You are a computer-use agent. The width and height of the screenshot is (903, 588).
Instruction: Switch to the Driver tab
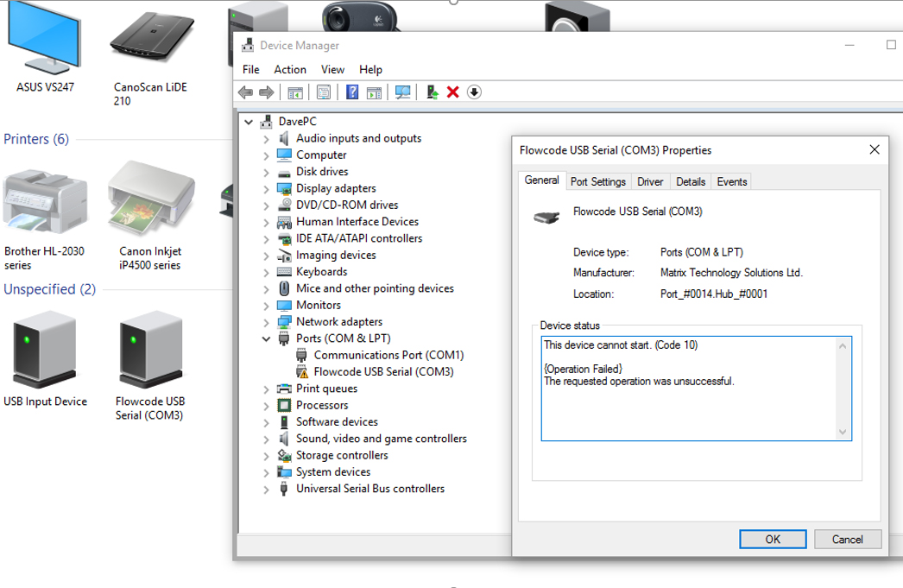pos(650,182)
